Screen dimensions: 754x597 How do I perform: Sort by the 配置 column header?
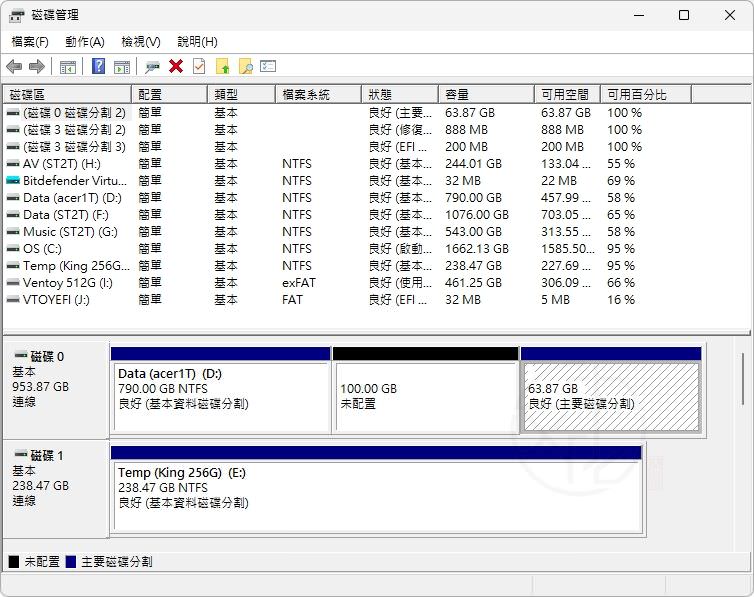point(170,95)
